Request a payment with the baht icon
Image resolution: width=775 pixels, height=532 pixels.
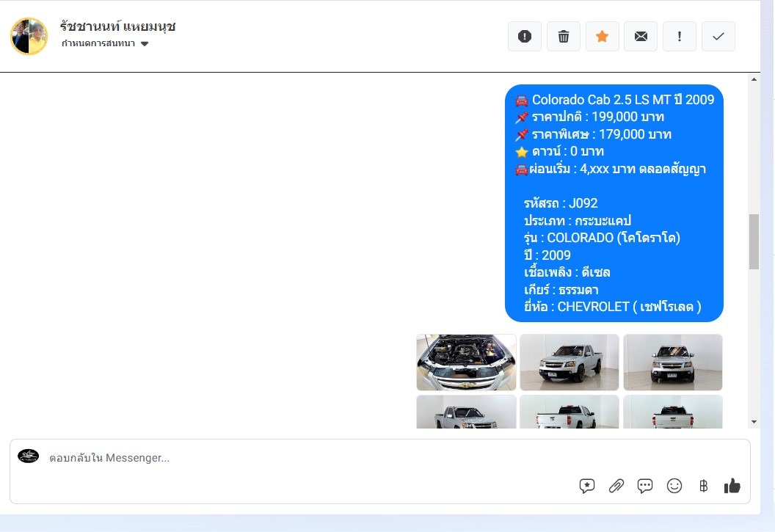(x=703, y=486)
